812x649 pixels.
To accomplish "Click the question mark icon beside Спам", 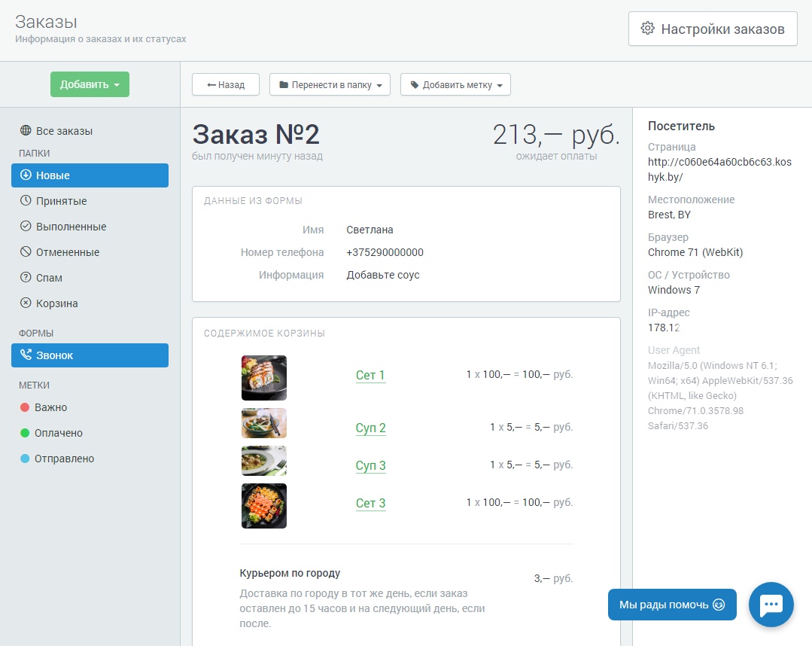I will (x=26, y=278).
